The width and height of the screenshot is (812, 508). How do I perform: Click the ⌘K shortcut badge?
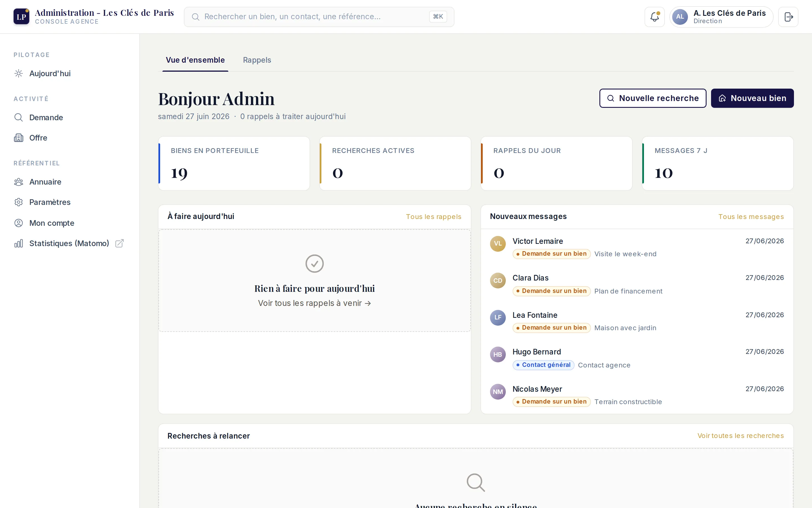tap(438, 17)
